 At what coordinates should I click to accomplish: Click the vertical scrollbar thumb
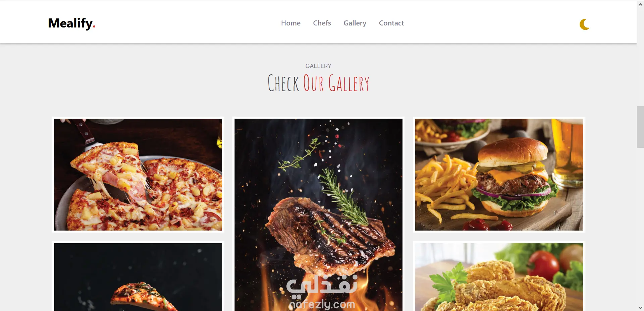(x=640, y=127)
